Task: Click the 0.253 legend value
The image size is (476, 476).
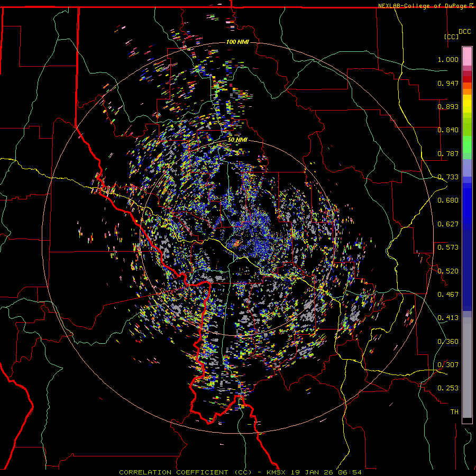Action: [x=448, y=388]
